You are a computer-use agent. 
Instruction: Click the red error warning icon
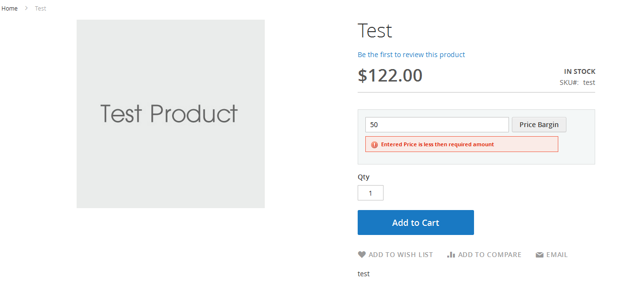[374, 144]
